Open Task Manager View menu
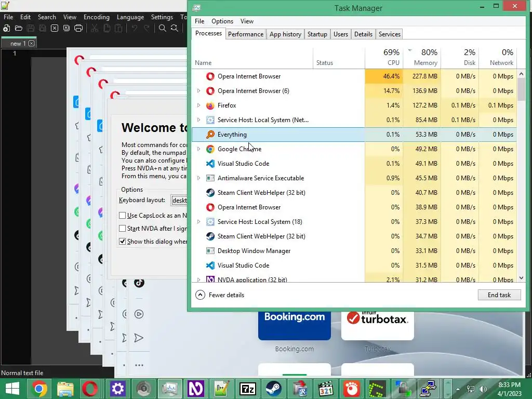 [247, 21]
